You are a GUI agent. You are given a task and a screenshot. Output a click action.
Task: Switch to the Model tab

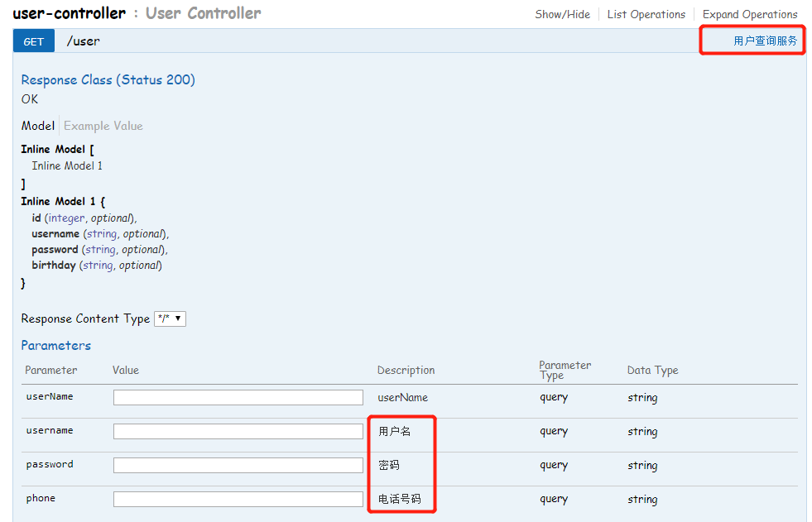[38, 126]
